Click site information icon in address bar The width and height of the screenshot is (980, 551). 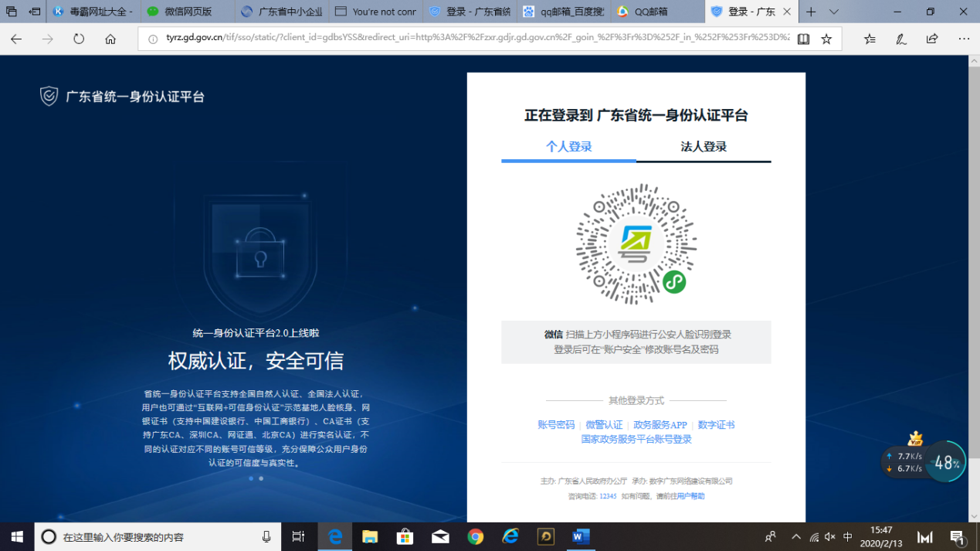tap(153, 39)
